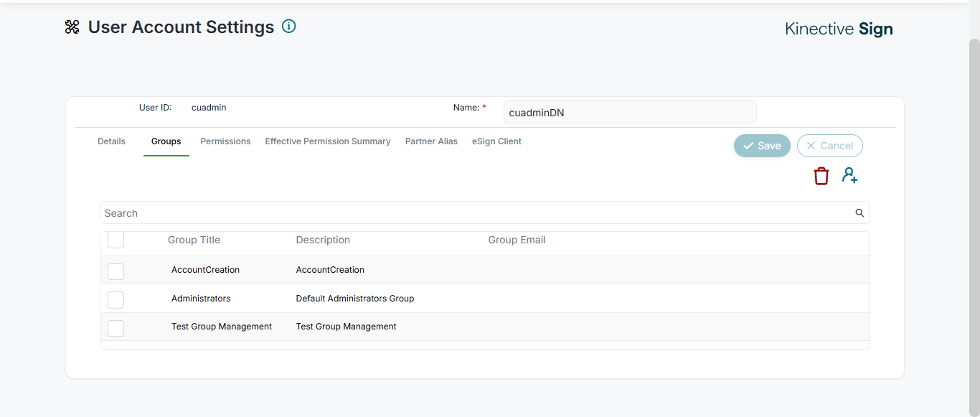Click the search magnifier icon
Screen dimensions: 980x417
(859, 213)
